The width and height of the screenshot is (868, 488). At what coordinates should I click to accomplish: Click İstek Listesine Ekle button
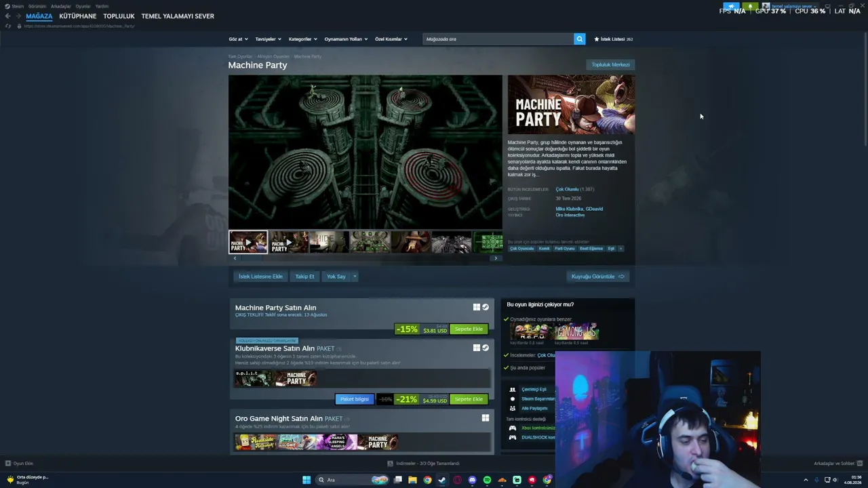pyautogui.click(x=260, y=277)
